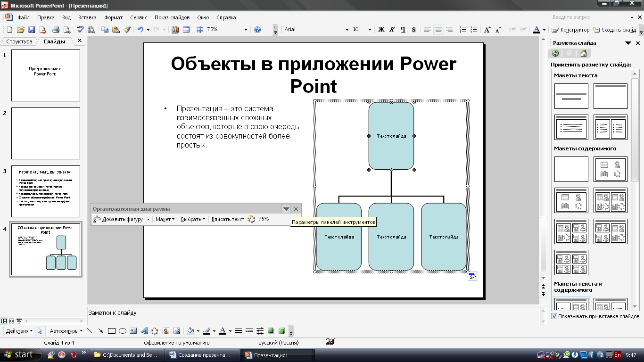The height and width of the screenshot is (362, 644).
Task: Click the 'Создать слайд' button
Action: click(x=614, y=30)
